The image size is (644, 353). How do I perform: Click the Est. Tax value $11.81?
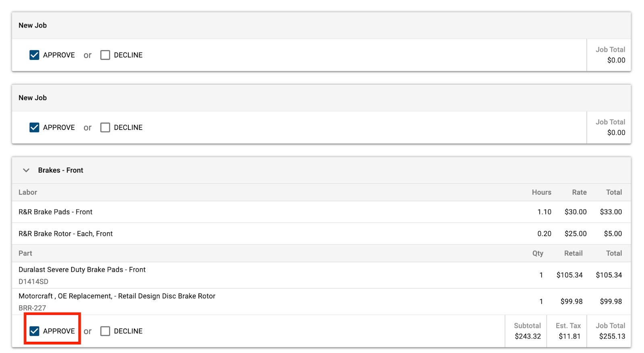pyautogui.click(x=567, y=337)
